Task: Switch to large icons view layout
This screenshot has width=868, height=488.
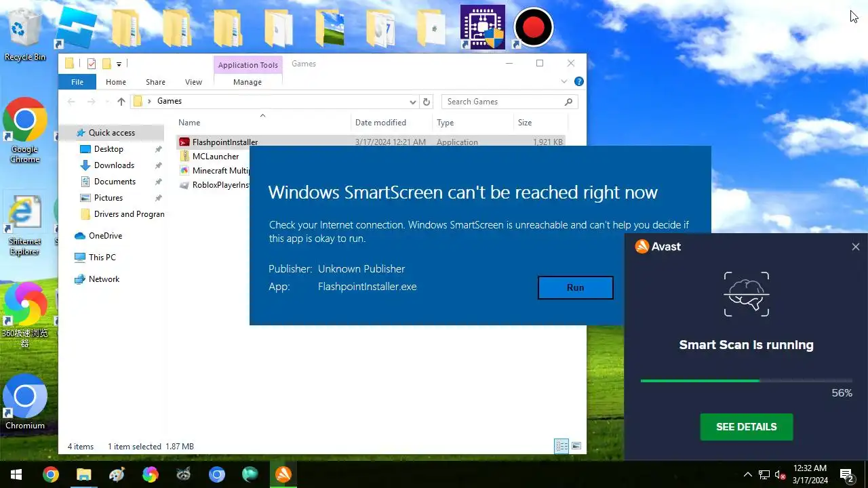Action: click(576, 446)
